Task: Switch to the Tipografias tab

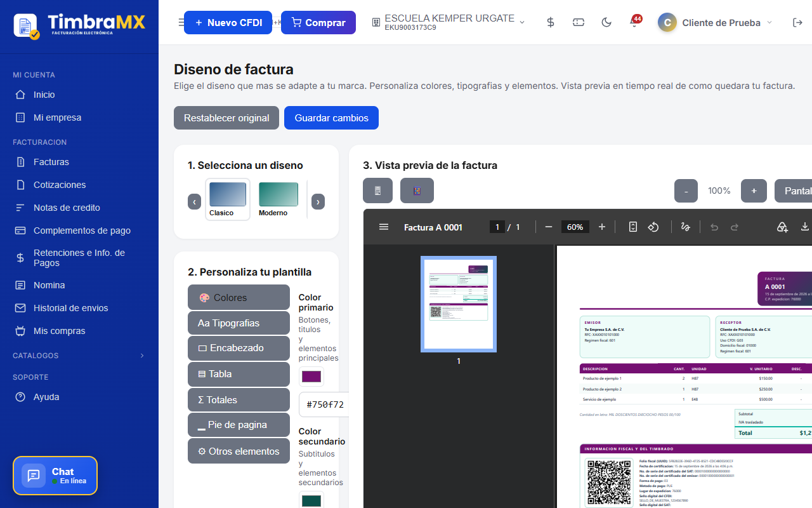Action: click(239, 323)
